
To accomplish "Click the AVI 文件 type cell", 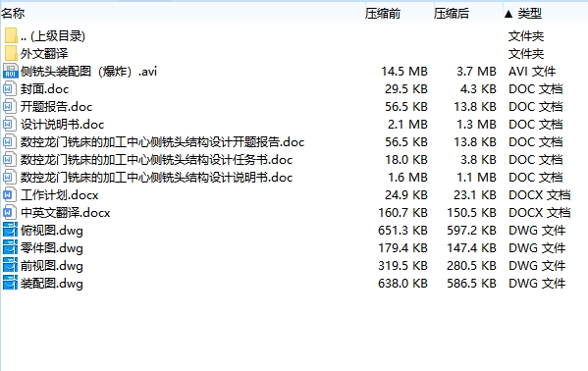I will pos(532,72).
